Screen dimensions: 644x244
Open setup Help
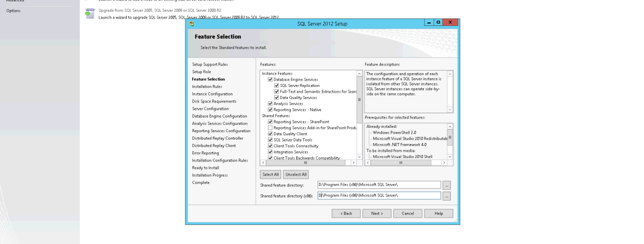(439, 213)
